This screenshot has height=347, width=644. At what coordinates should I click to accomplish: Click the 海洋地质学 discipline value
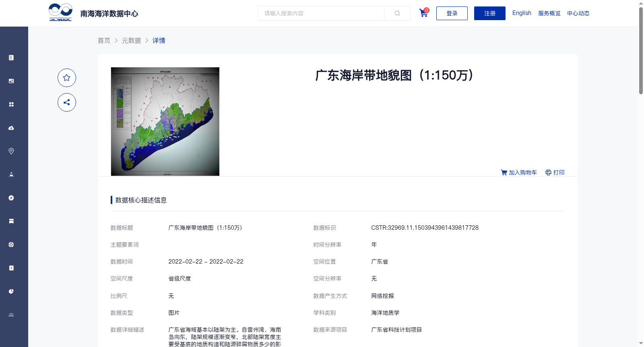[x=386, y=313]
